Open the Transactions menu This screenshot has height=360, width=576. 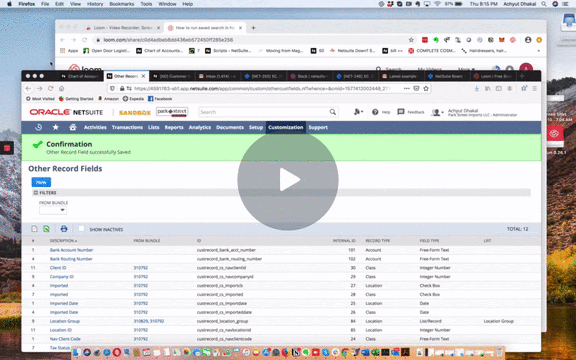point(127,127)
